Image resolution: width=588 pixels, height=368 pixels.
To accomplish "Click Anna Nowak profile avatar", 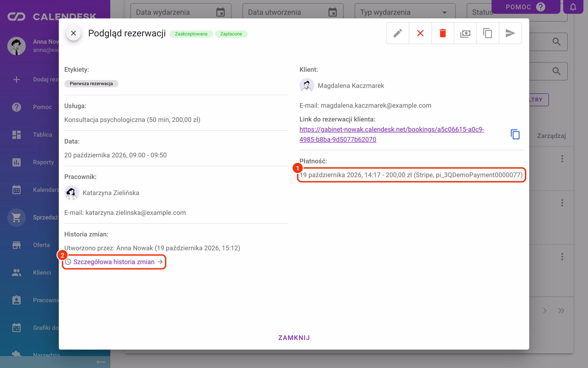I will pyautogui.click(x=17, y=46).
